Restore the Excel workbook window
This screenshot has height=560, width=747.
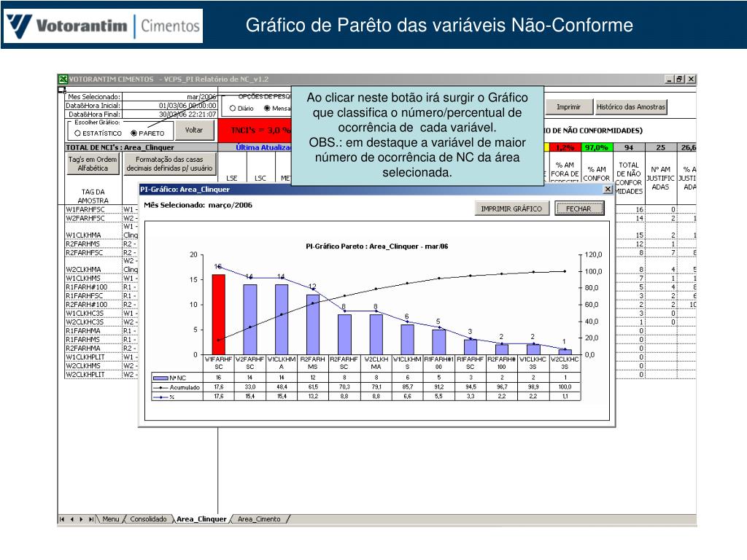pyautogui.click(x=680, y=79)
